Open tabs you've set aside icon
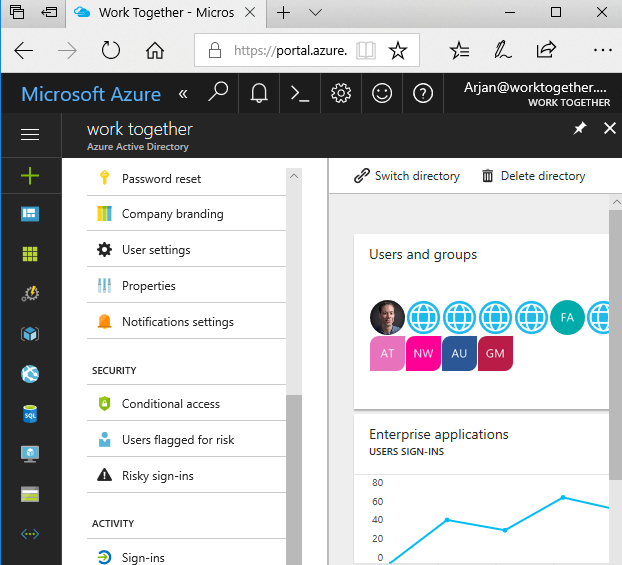 click(17, 12)
